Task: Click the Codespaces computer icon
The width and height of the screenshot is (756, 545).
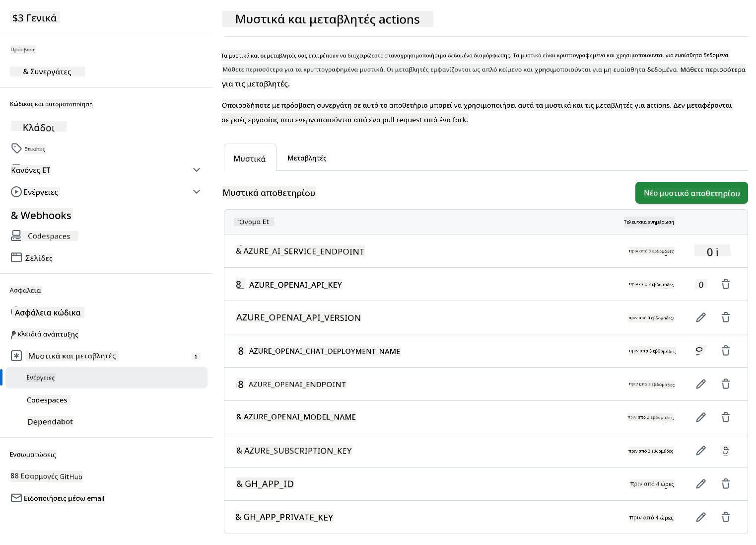Action: (x=16, y=235)
